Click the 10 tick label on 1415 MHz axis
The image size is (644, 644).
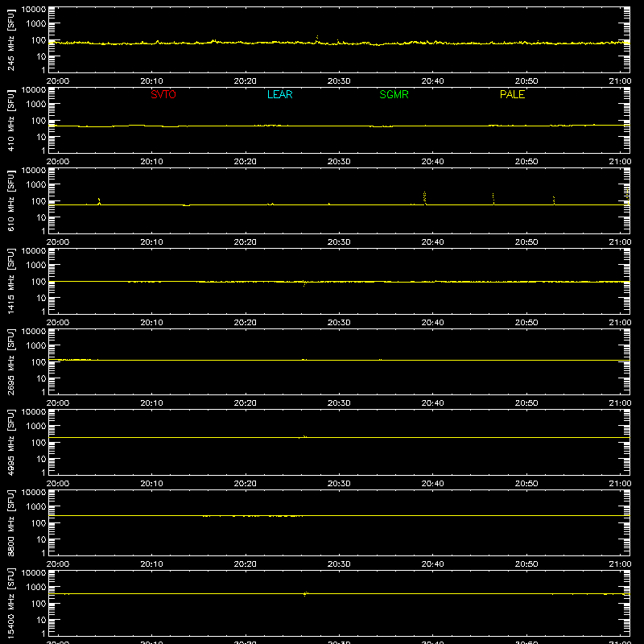point(41,298)
